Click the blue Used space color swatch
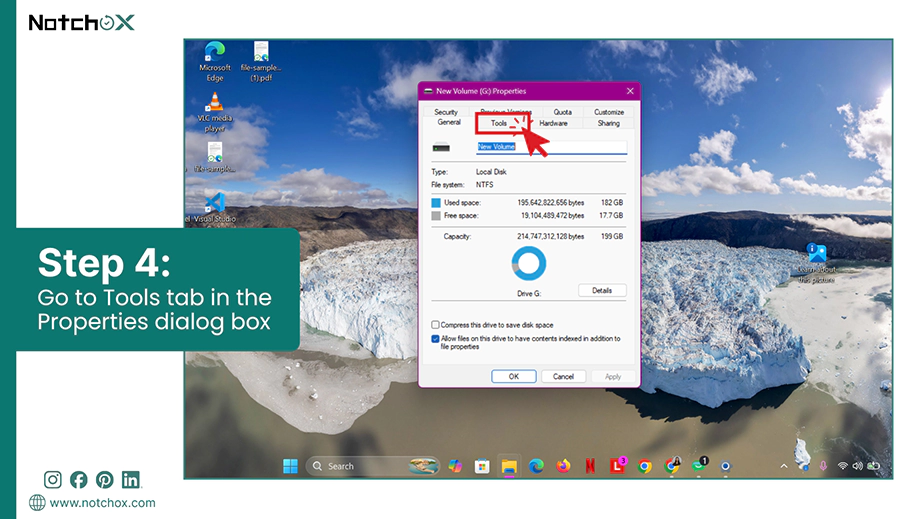This screenshot has width=922, height=519. [436, 203]
